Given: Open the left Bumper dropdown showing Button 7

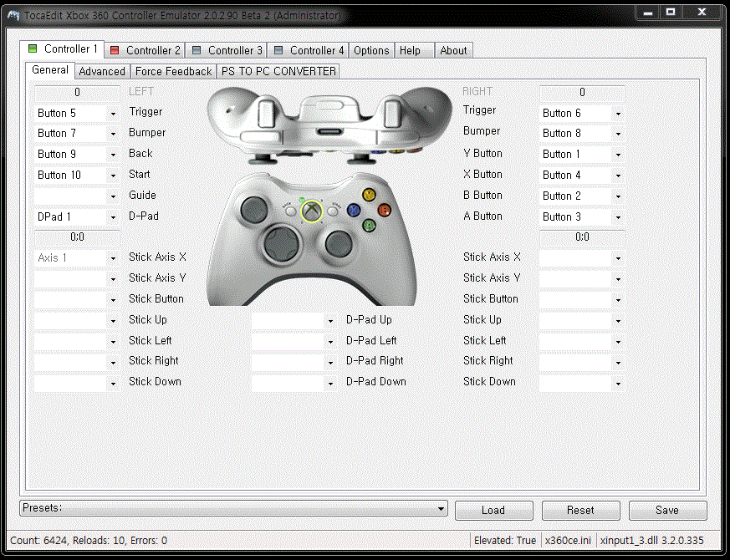Looking at the screenshot, I should [x=77, y=134].
